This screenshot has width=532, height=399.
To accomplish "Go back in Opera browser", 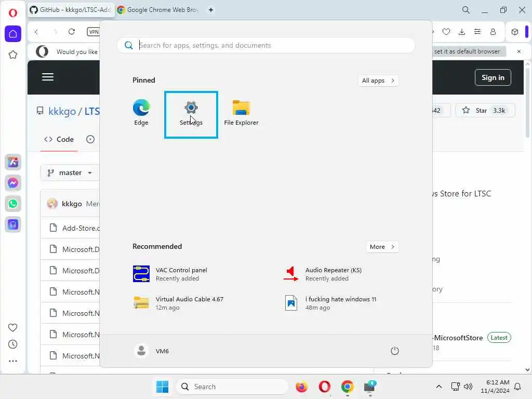I will 36,32.
